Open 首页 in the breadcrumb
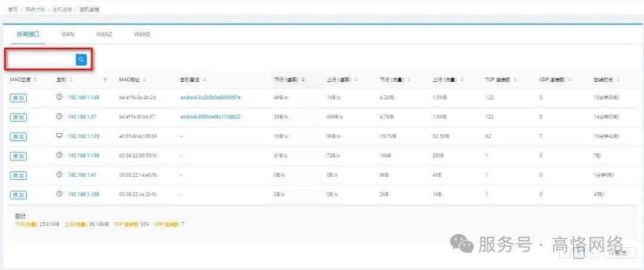644x270 pixels. click(13, 10)
